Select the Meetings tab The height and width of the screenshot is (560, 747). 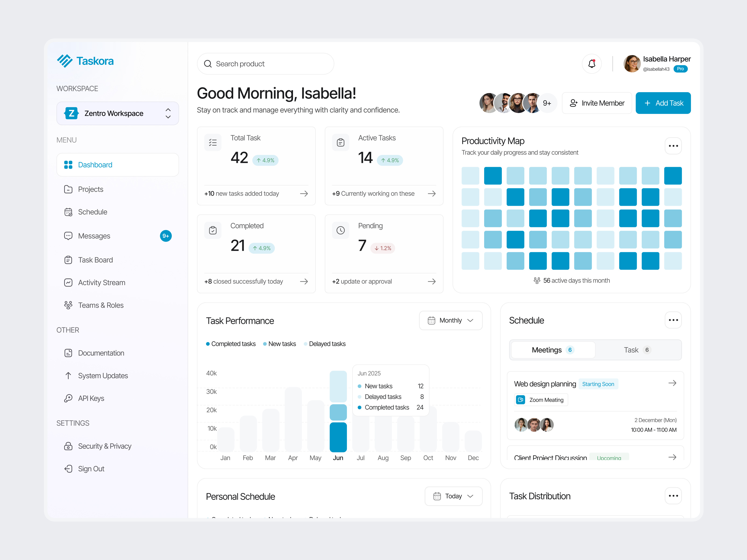pos(553,350)
